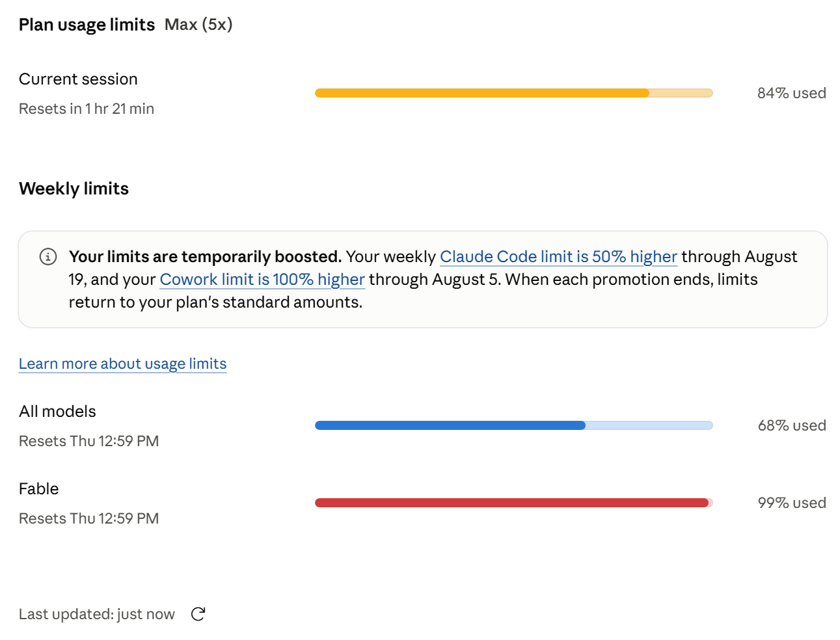Click the Weekly limits heading
Image resolution: width=840 pixels, height=640 pixels.
(x=74, y=189)
